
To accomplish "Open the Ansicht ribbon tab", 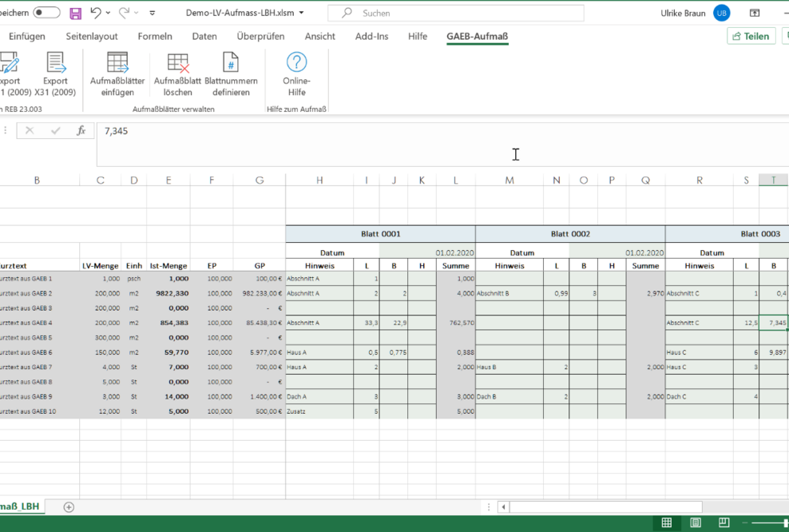I will (x=319, y=36).
